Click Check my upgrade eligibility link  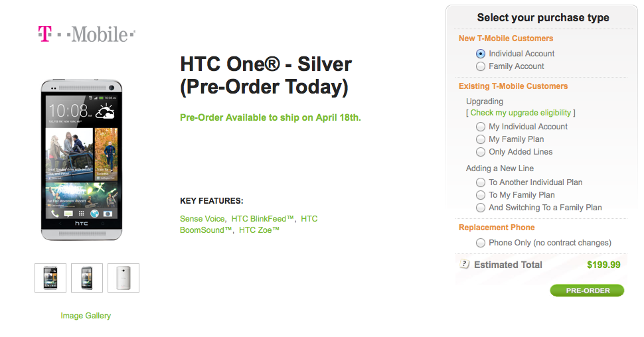[521, 113]
